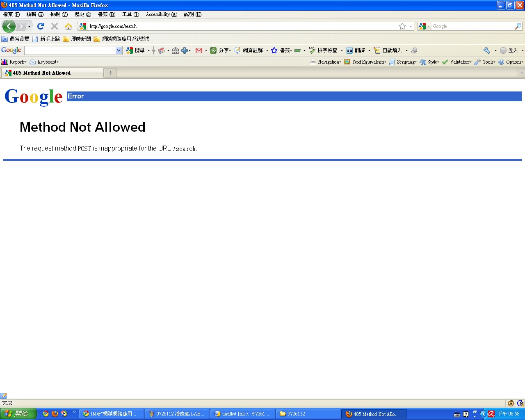Open the 檢視 (View) menu
The height and width of the screenshot is (420, 525).
pyautogui.click(x=59, y=14)
